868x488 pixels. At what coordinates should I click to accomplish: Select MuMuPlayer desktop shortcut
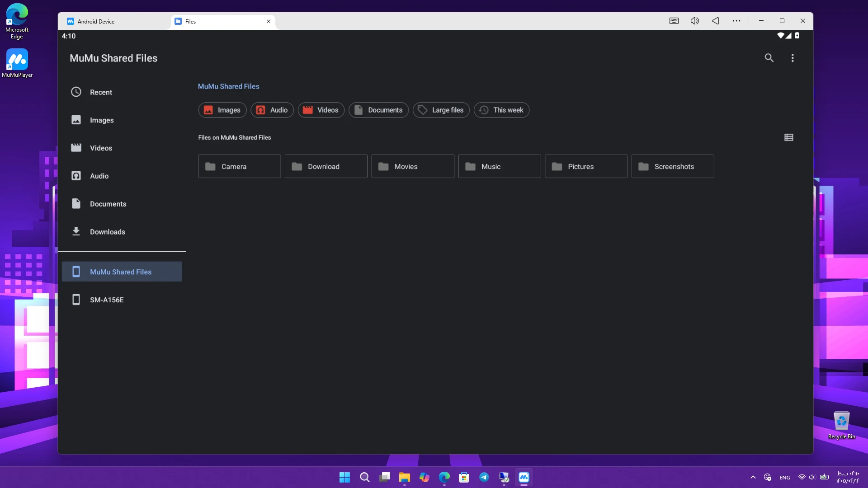pyautogui.click(x=17, y=63)
